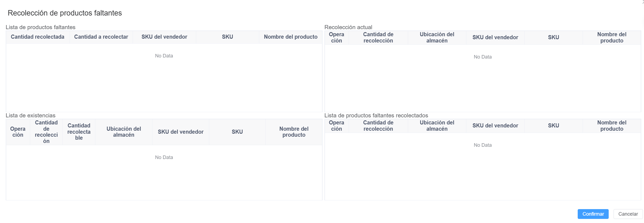644x223 pixels.
Task: Click SKU del vendedor header in faltantes recolectados table
Action: click(x=495, y=126)
